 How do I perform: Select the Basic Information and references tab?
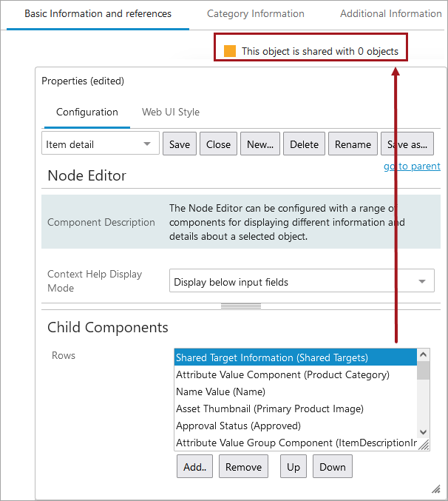pos(98,14)
